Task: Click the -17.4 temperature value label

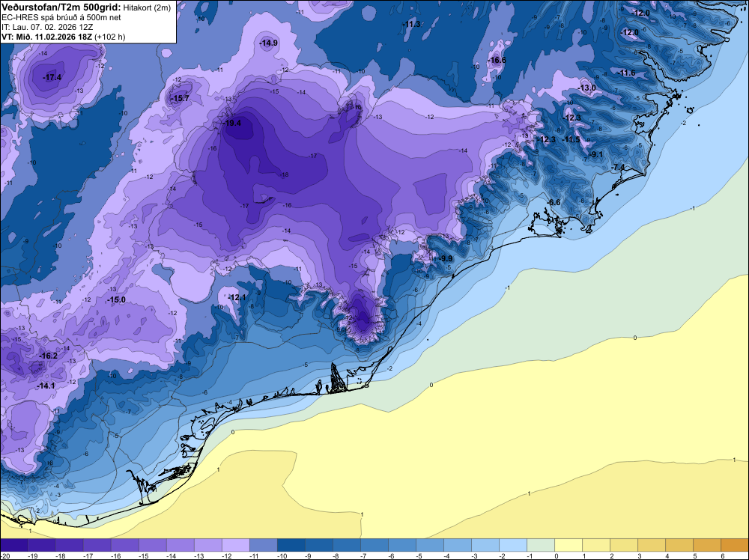Action: pyautogui.click(x=52, y=77)
